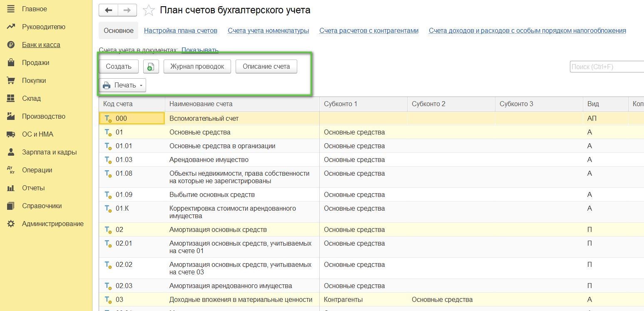Click the forward navigation arrow
Viewport: 644px width, 311px height.
127,10
